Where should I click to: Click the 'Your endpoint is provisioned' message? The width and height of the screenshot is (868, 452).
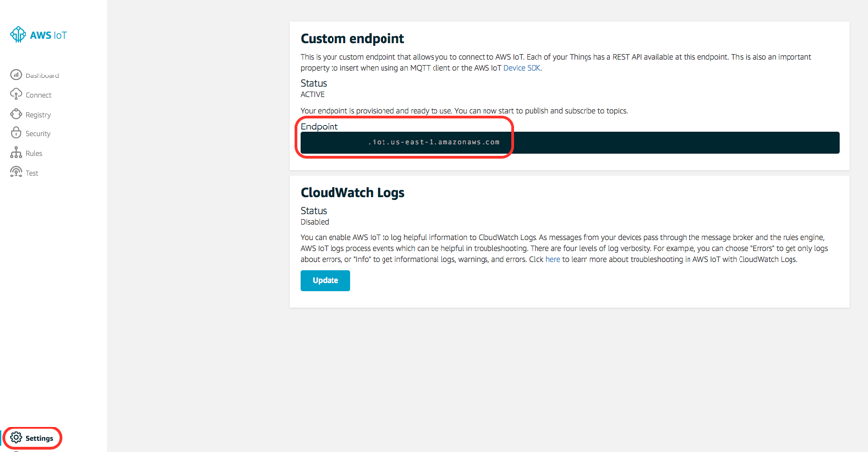point(464,111)
